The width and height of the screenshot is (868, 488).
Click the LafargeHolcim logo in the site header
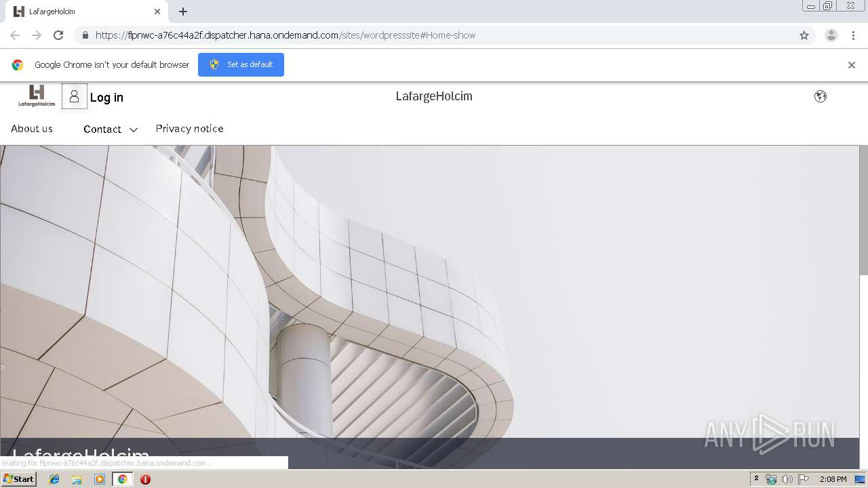(37, 96)
